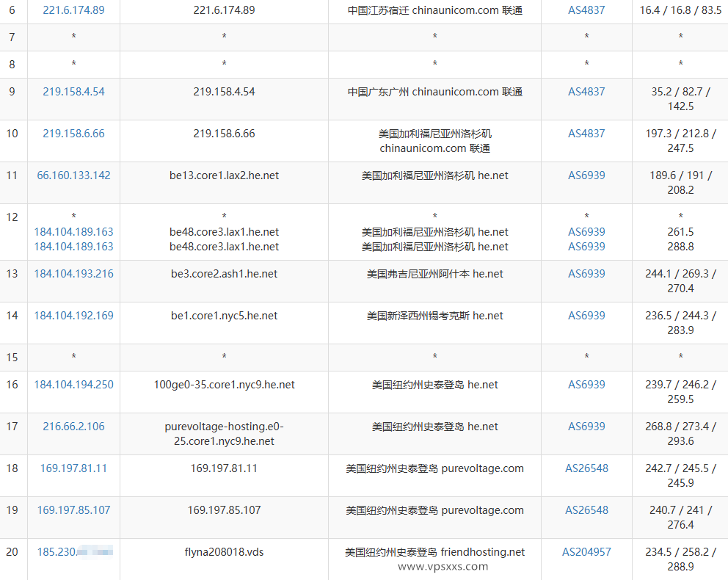Select the hostname flyna208018.vds
Screen dimensions: 728x580
(225, 551)
